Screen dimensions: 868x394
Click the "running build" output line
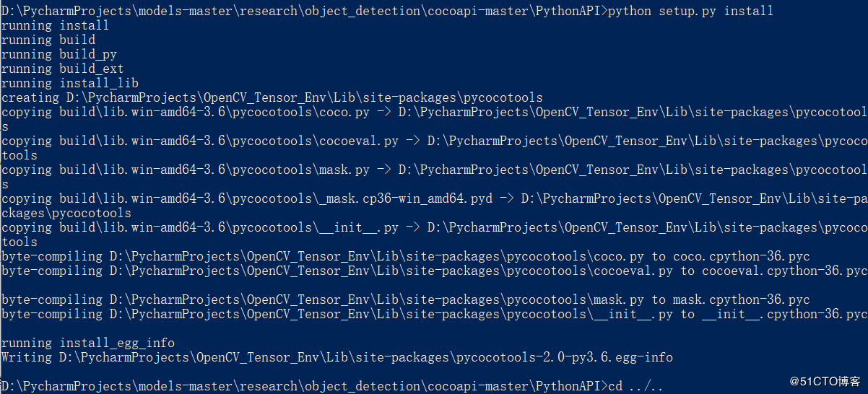[48, 40]
